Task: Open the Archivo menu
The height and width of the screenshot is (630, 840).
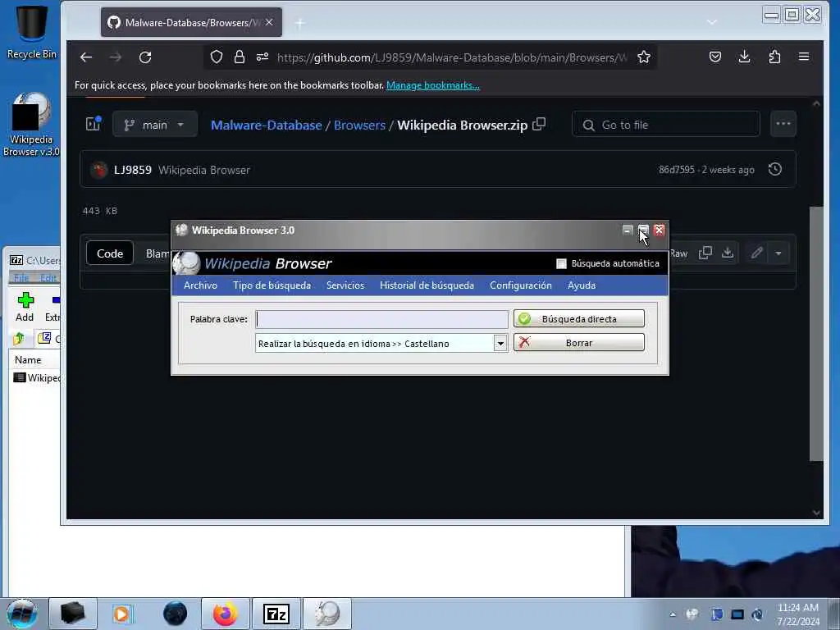Action: coord(200,285)
